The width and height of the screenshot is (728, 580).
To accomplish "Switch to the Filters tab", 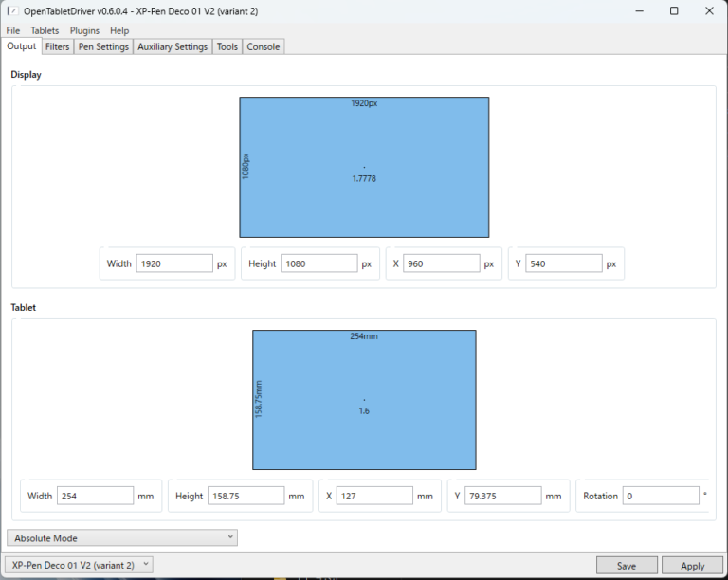I will tap(57, 46).
